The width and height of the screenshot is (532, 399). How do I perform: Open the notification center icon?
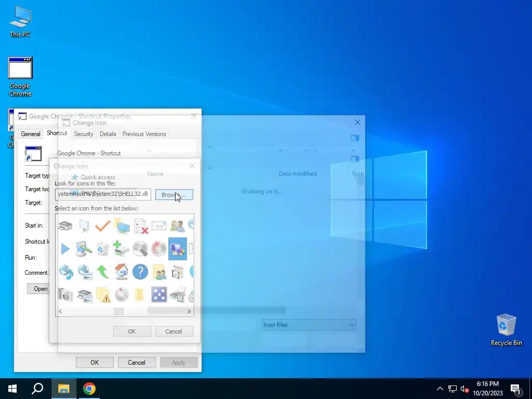515,389
